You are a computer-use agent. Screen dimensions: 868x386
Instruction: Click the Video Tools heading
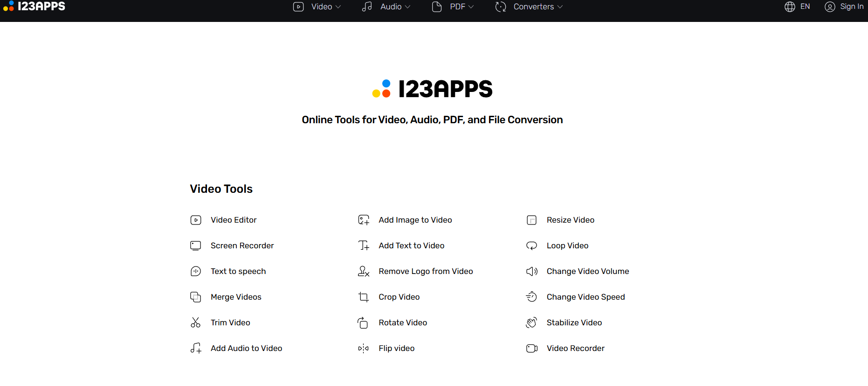pos(221,189)
